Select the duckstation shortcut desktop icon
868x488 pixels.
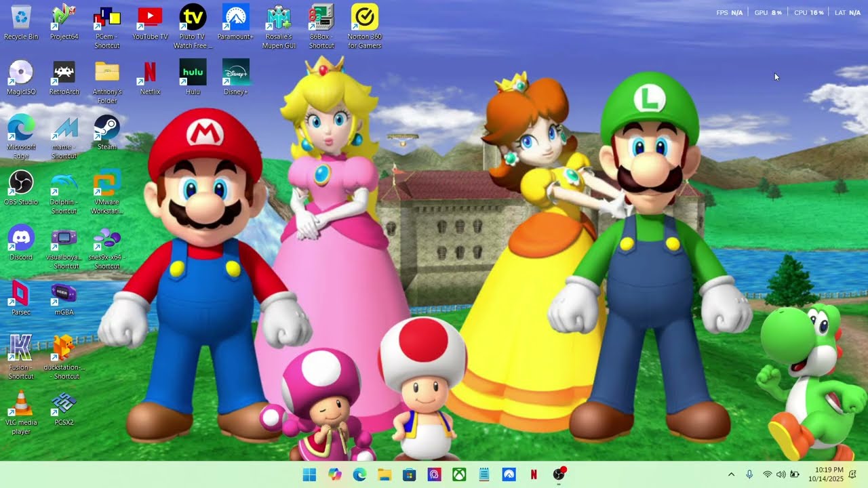click(x=64, y=357)
